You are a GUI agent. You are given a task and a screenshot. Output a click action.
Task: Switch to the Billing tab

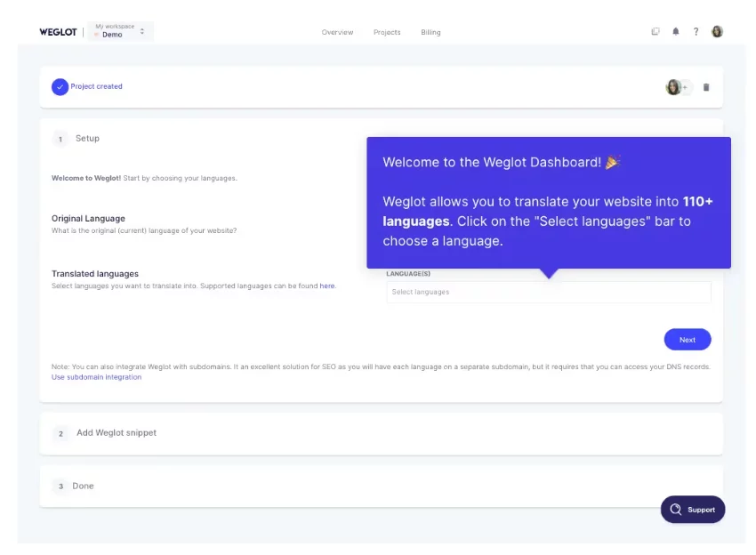(x=430, y=32)
